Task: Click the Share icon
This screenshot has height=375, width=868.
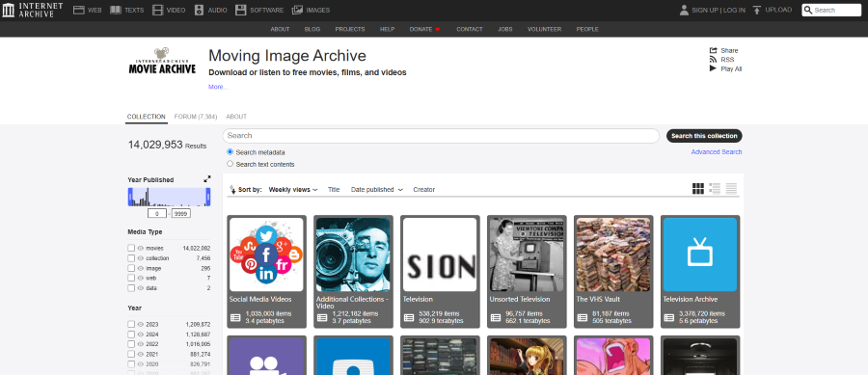Action: [713, 50]
